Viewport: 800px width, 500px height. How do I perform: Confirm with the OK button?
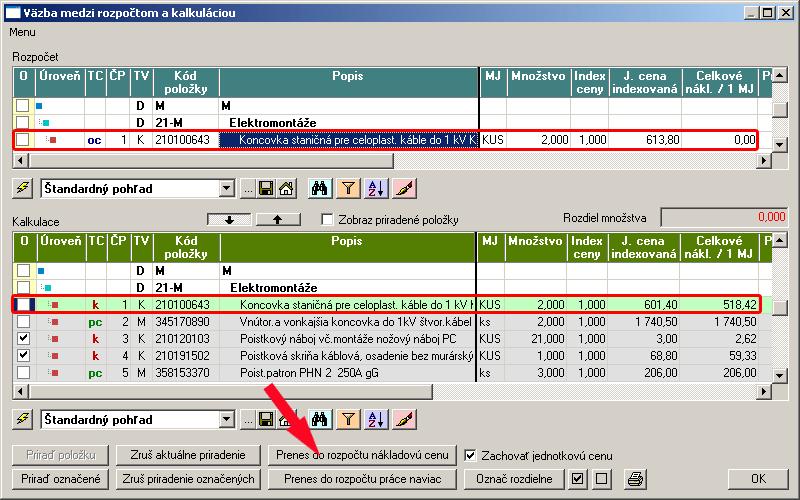pos(758,479)
